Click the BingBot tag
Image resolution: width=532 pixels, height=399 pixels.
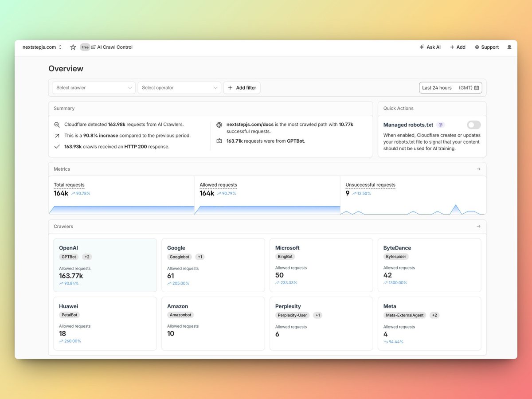click(x=285, y=256)
